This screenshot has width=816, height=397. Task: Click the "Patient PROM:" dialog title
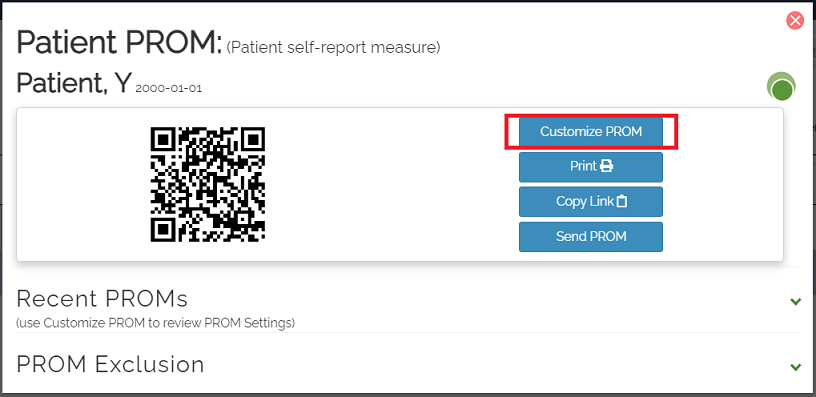click(120, 43)
